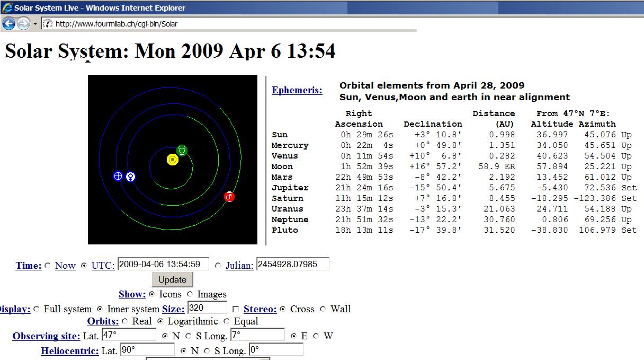The height and width of the screenshot is (360, 644).
Task: Select the Now time radio button
Action: 48,266
